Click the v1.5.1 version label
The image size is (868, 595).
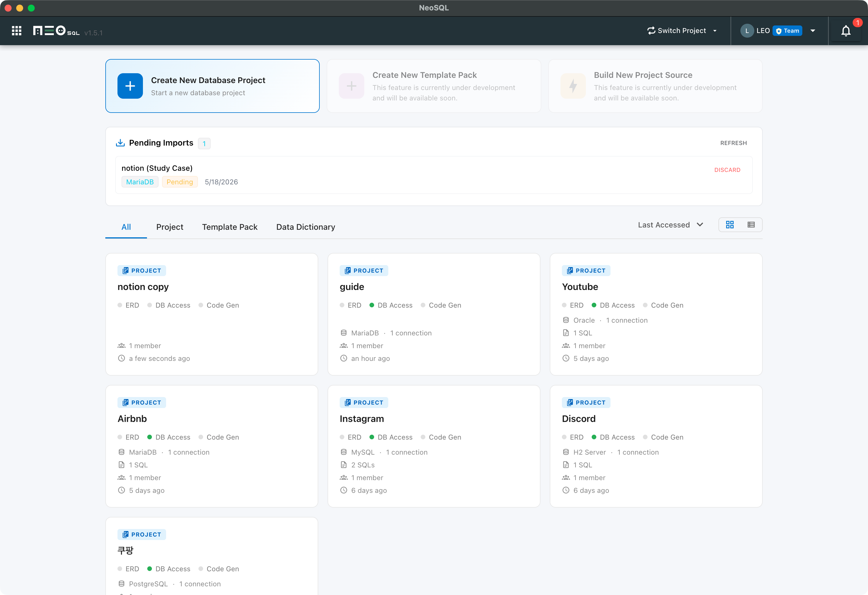coord(93,33)
